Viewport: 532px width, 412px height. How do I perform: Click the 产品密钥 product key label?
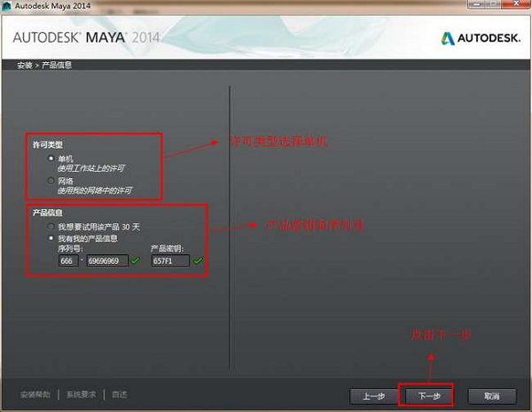tap(167, 249)
